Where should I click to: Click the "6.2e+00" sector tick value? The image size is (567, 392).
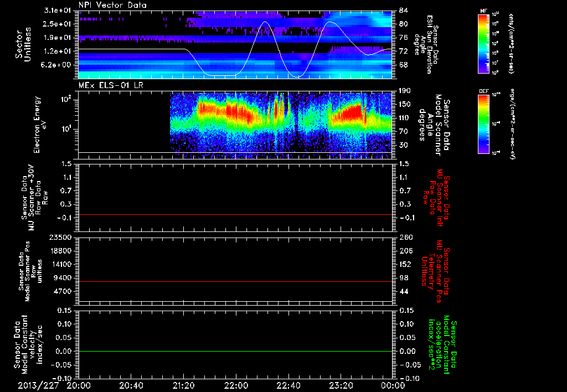(57, 65)
